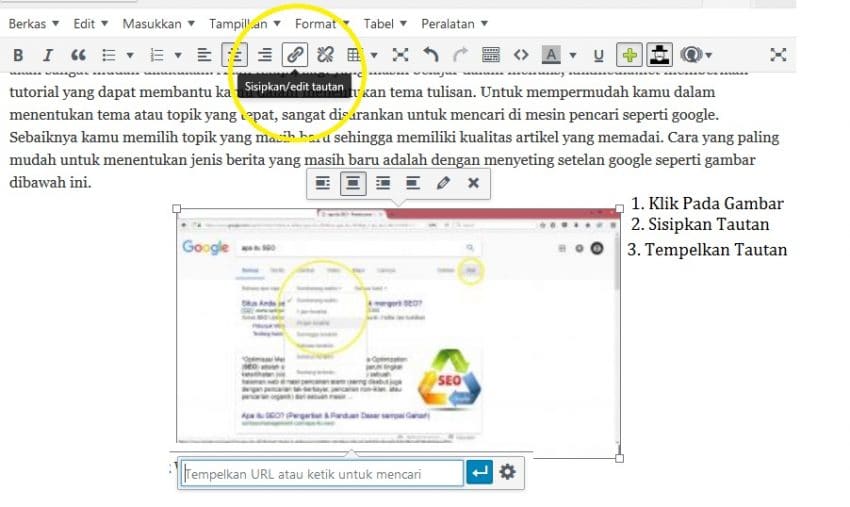Apply text color with the A icon
850x507 pixels.
(x=551, y=55)
